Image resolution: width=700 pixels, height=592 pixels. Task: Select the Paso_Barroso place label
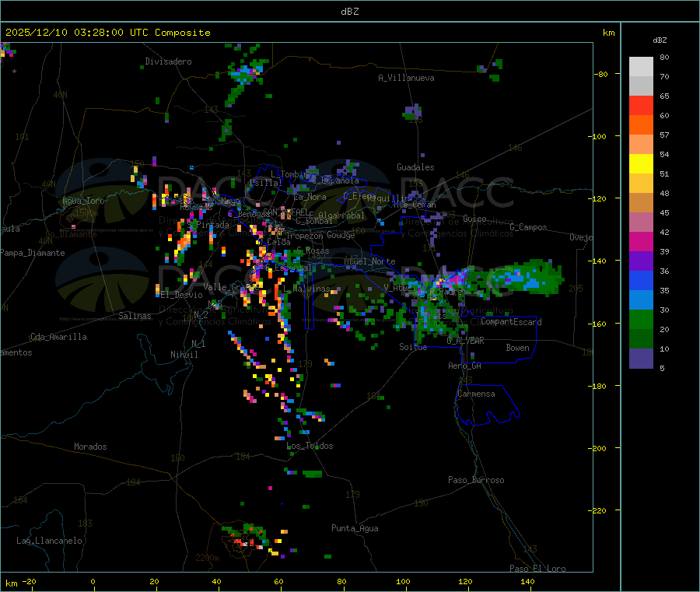[476, 480]
